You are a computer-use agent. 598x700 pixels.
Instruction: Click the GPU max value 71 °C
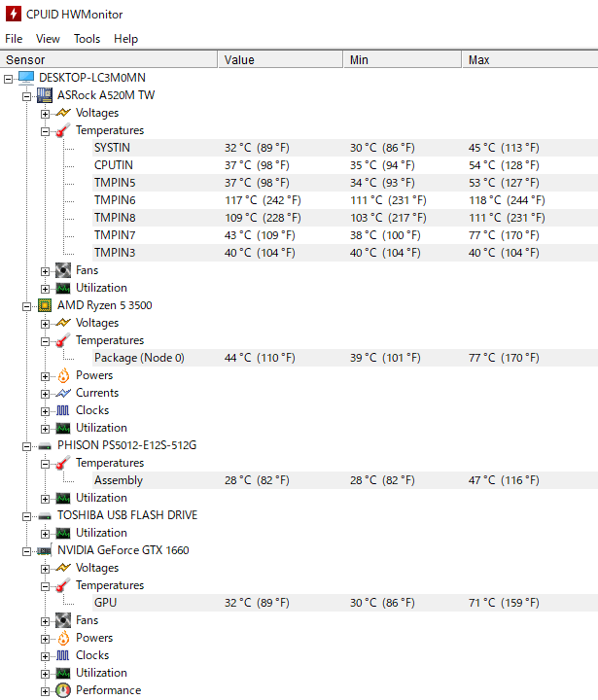pyautogui.click(x=504, y=603)
